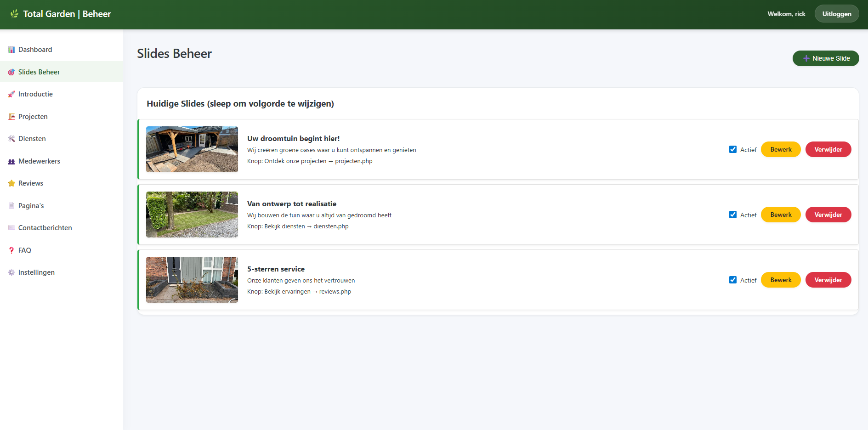The image size is (868, 430).
Task: Click the Medewerkers people icon
Action: [11, 161]
